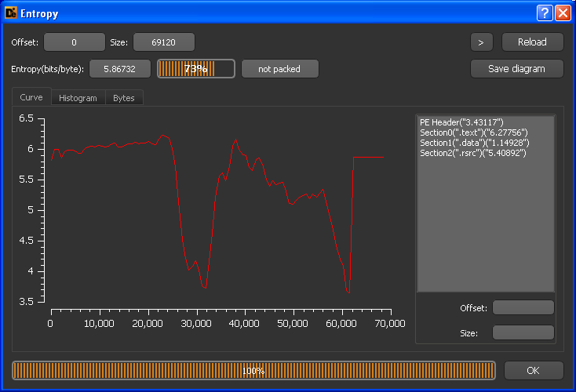
Task: Click the 73% entropy progress bar
Action: click(195, 69)
